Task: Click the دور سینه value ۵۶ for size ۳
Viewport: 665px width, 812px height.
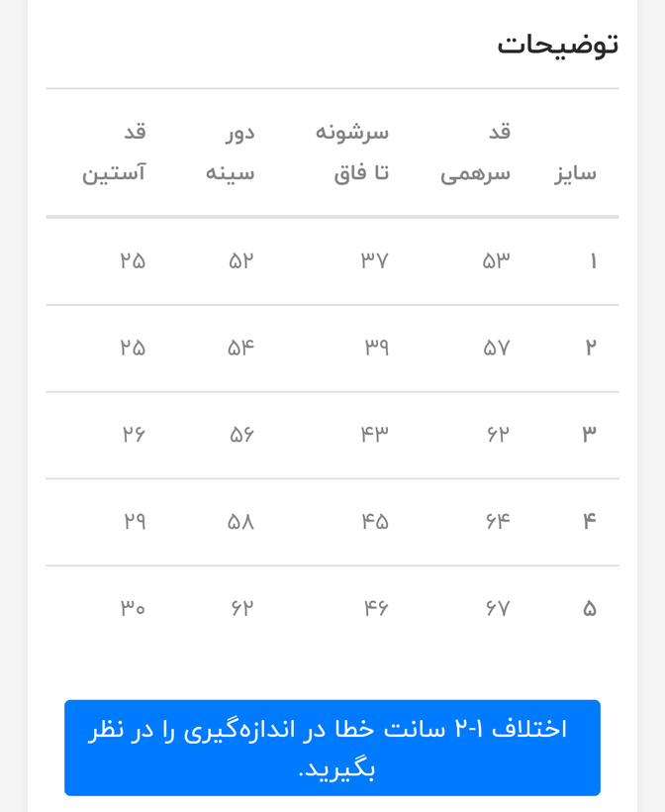Action: (x=241, y=434)
